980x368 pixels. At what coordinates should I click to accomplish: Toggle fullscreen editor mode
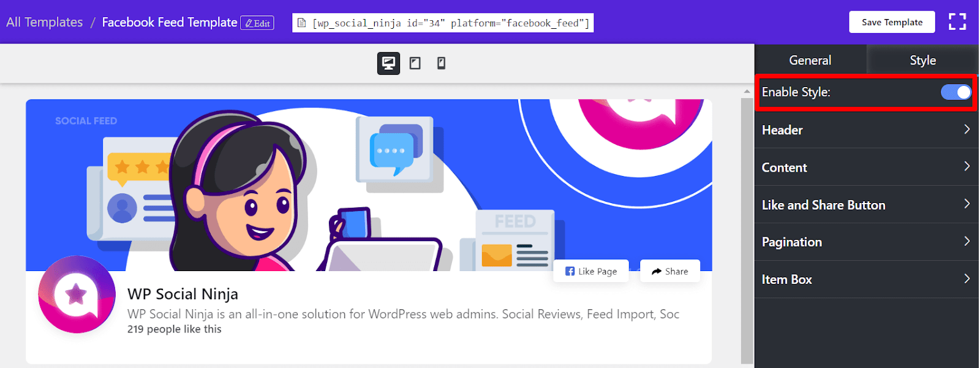957,22
